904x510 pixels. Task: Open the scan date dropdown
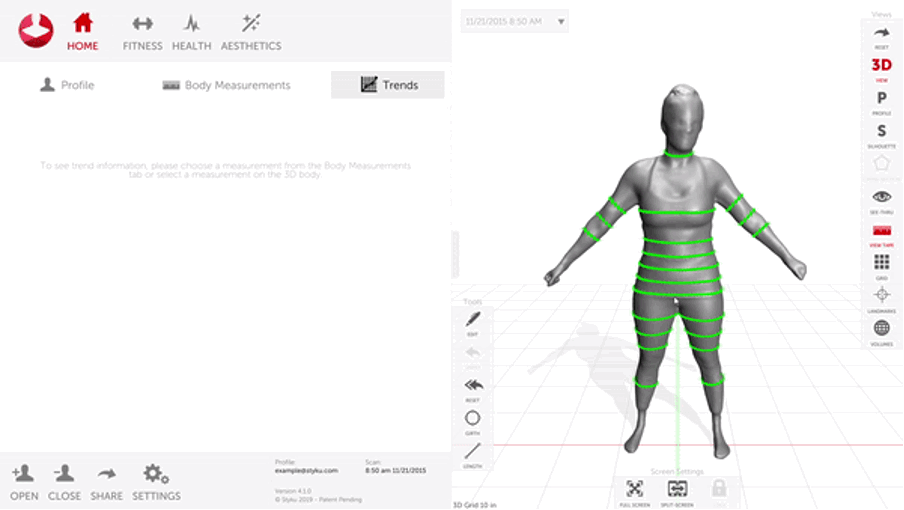(x=514, y=21)
